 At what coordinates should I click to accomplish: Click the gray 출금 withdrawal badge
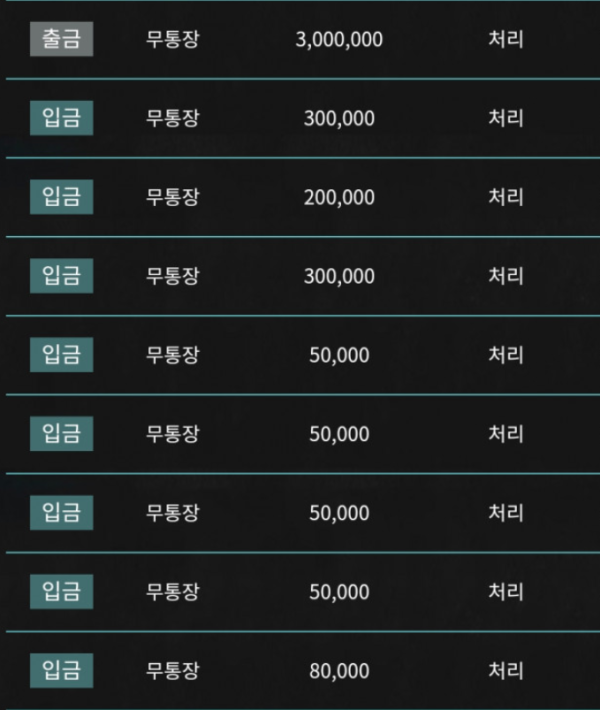click(x=61, y=40)
